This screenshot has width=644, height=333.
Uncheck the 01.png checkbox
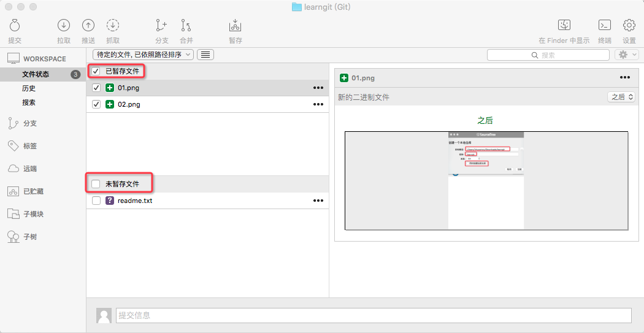click(96, 88)
